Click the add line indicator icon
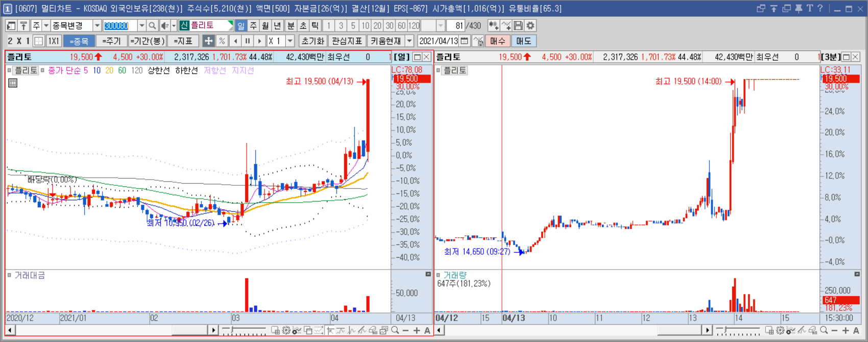Viewport: 868px width, 342px height. pyautogui.click(x=506, y=26)
